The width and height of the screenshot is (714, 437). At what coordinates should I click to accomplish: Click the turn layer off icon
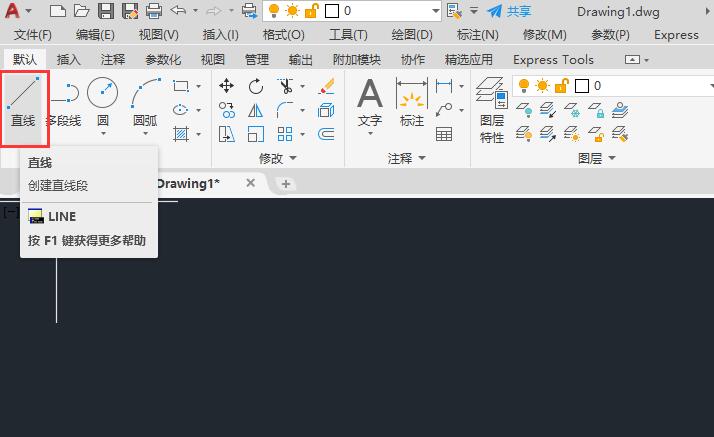coord(524,110)
